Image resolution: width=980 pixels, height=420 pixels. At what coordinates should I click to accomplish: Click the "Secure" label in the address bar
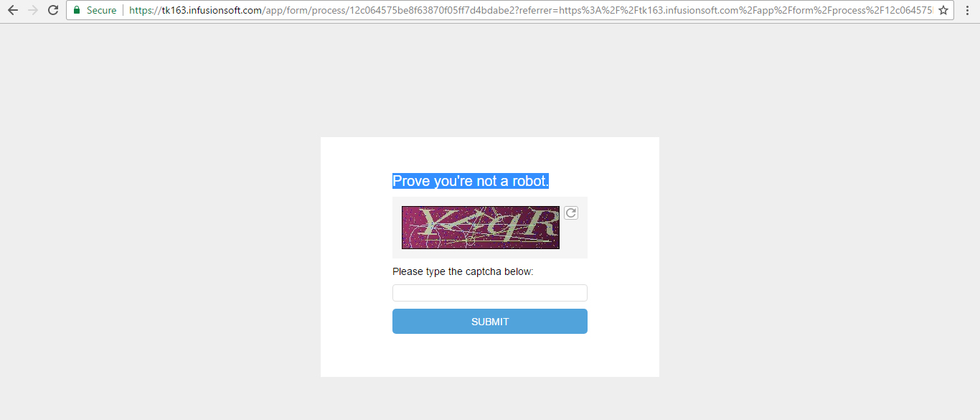point(101,10)
